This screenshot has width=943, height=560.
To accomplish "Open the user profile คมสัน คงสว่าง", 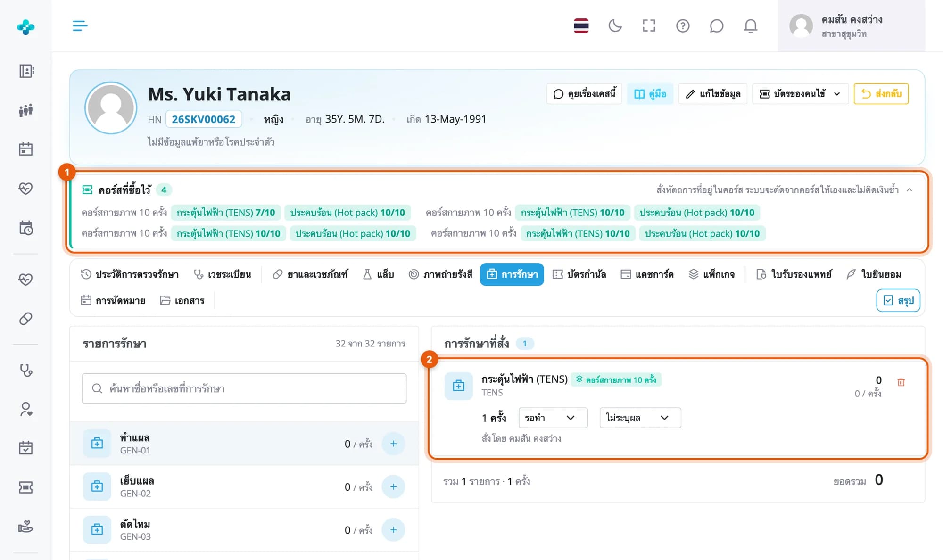I will pos(851,26).
